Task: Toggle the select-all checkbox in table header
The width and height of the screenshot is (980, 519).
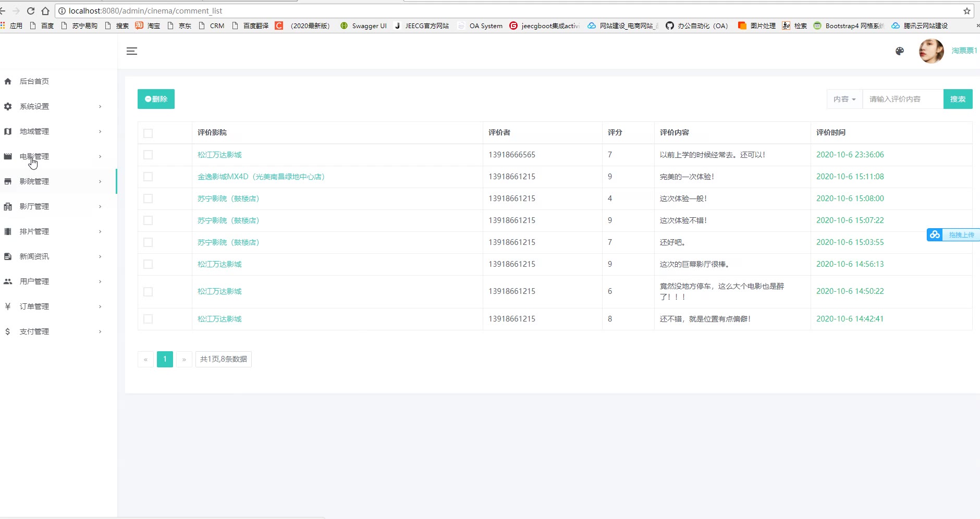Action: pos(148,133)
